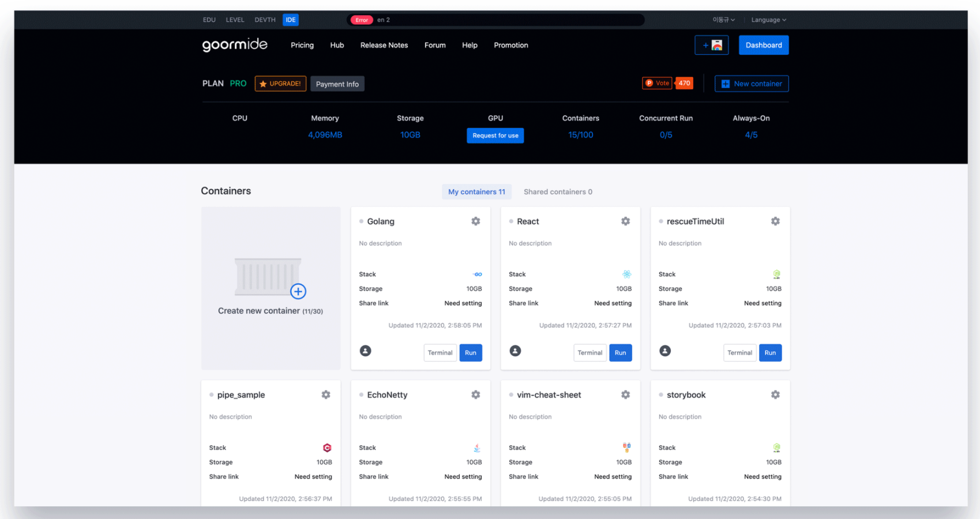Open settings gear for vim-cheat-sheet container
The height and width of the screenshot is (519, 980).
626,395
